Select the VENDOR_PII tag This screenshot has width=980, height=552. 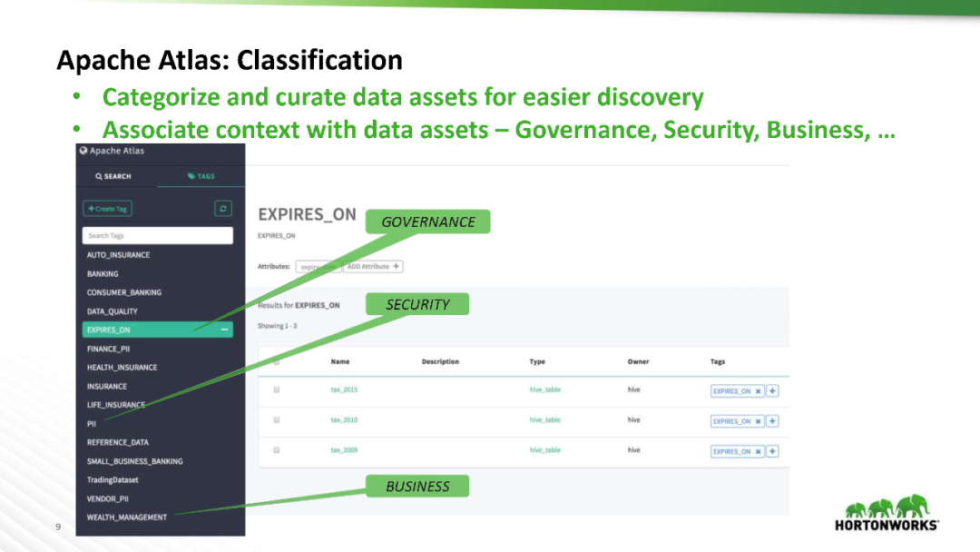pos(107,498)
